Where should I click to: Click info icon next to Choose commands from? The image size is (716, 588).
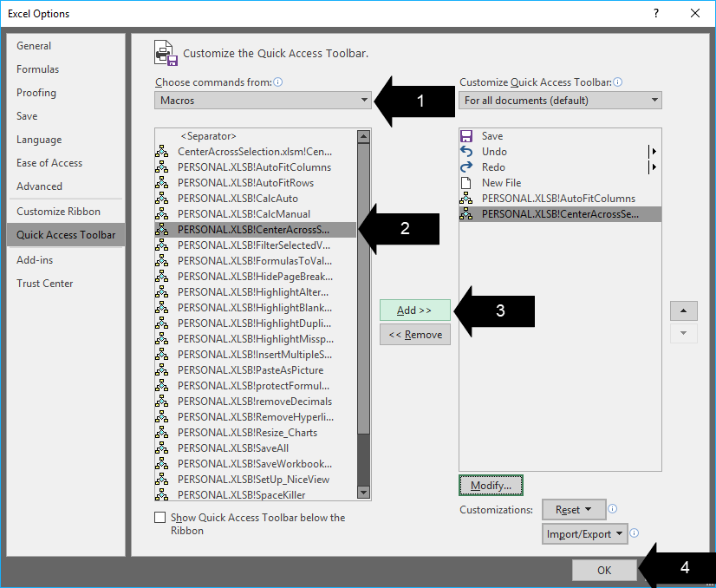[277, 82]
